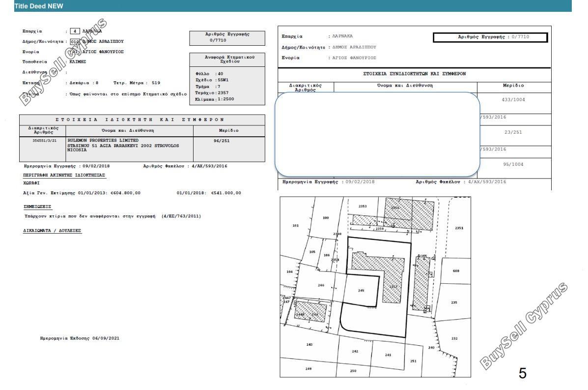Select plot '104' on the map
The width and height of the screenshot is (588, 390).
tap(289, 272)
